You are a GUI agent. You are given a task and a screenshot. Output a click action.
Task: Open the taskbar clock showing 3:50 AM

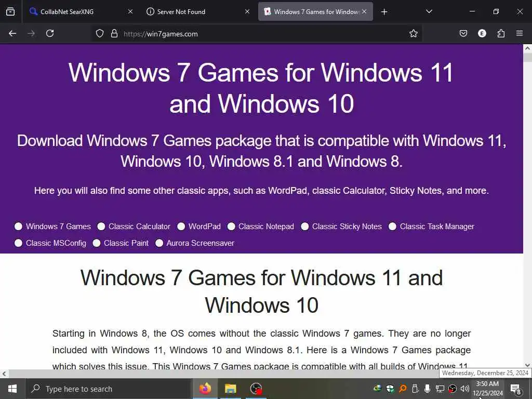point(487,389)
